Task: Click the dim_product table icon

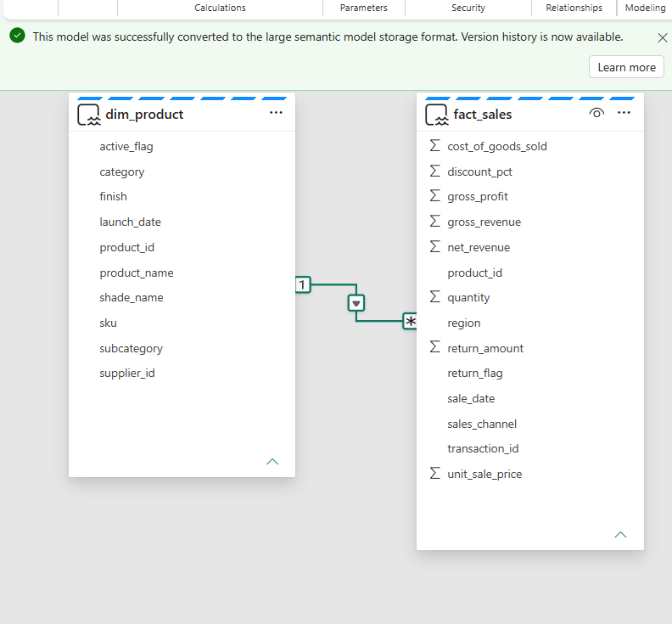Action: [89, 115]
